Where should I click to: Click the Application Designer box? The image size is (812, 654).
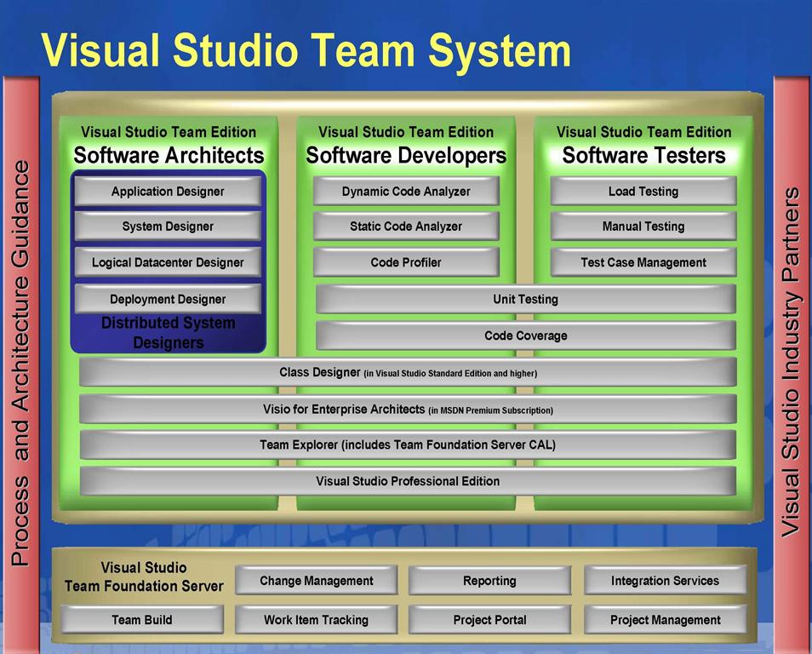pyautogui.click(x=168, y=192)
